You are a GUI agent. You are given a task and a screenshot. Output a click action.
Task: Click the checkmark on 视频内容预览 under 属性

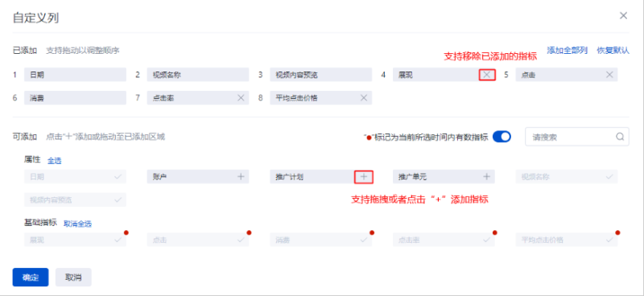(x=118, y=199)
